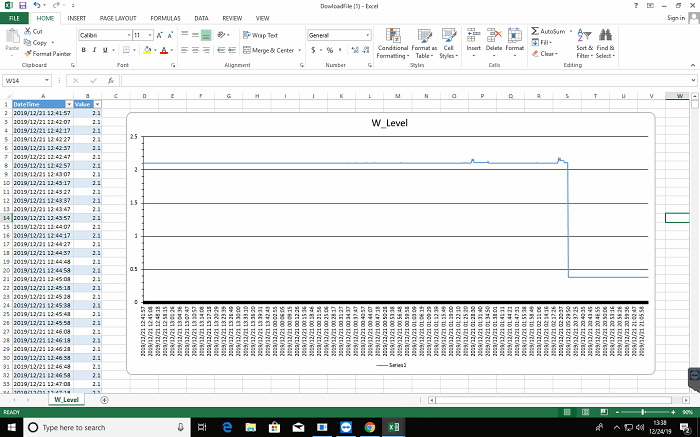This screenshot has width=700, height=437.
Task: Switch to the INSERT ribbon tab
Action: [x=76, y=18]
